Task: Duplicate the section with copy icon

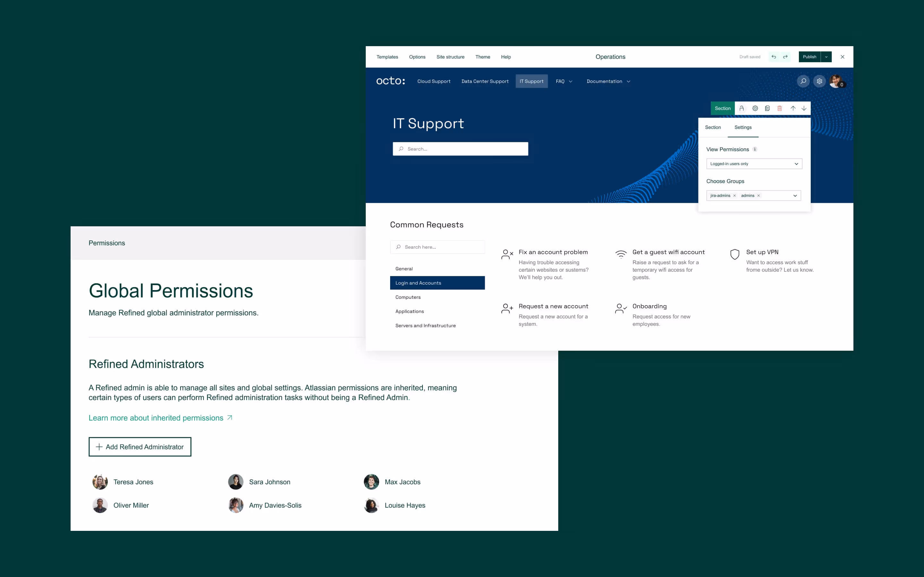Action: pos(767,108)
